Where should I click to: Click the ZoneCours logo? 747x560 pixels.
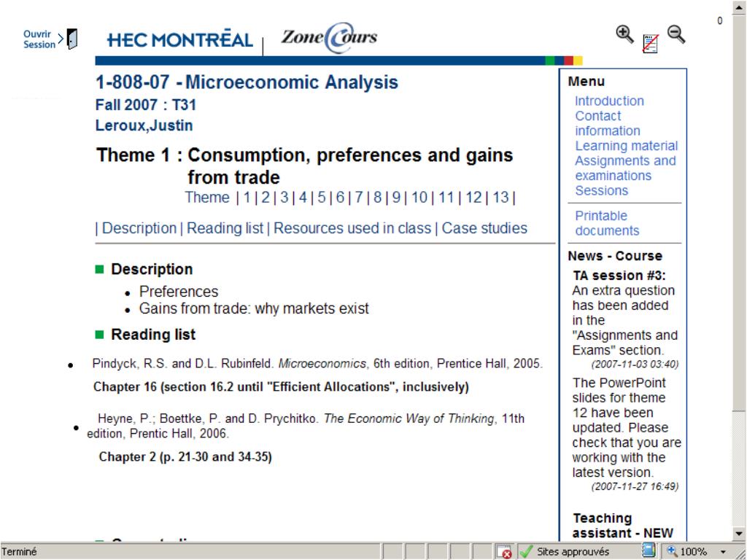(329, 37)
